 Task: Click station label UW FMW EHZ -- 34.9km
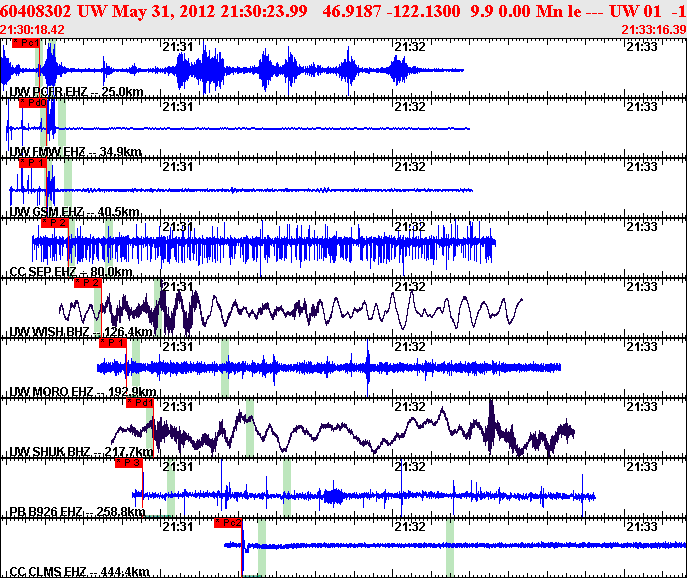point(75,152)
